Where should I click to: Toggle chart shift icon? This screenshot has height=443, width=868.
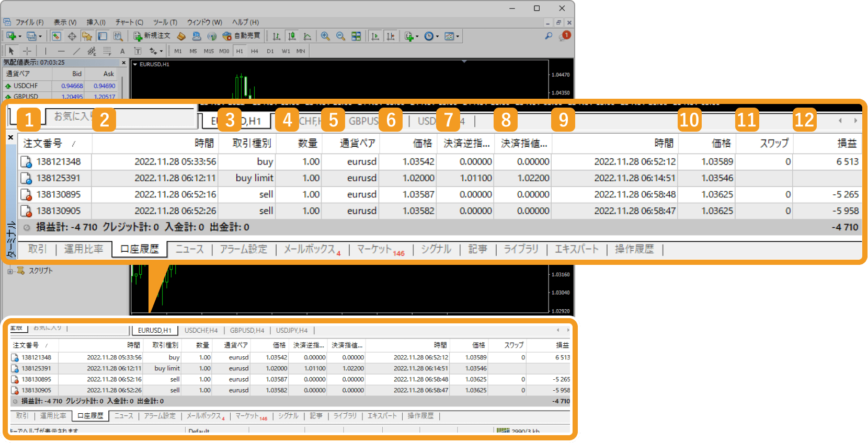click(391, 36)
